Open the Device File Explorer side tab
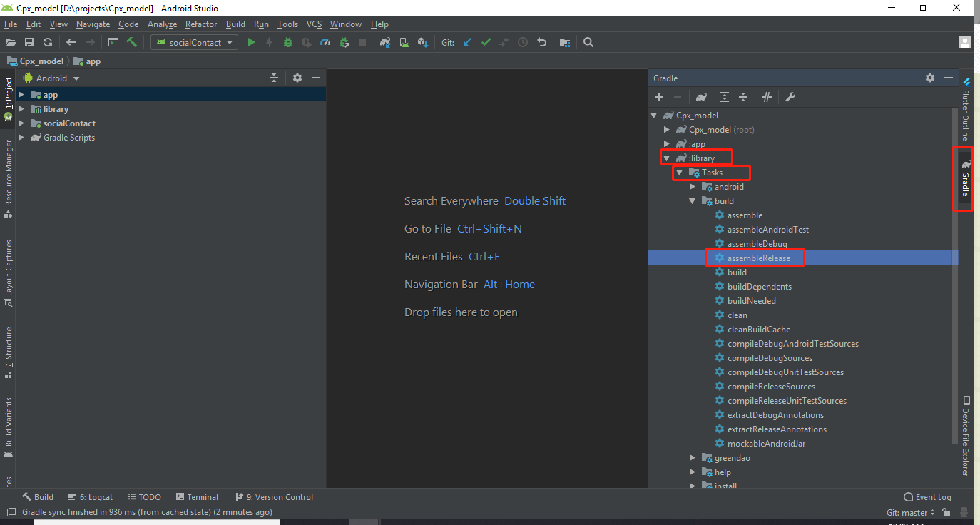 tap(966, 436)
